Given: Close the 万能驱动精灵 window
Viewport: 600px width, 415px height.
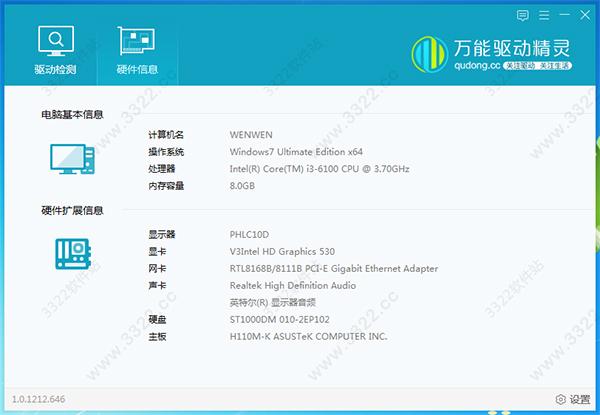Looking at the screenshot, I should pos(585,15).
